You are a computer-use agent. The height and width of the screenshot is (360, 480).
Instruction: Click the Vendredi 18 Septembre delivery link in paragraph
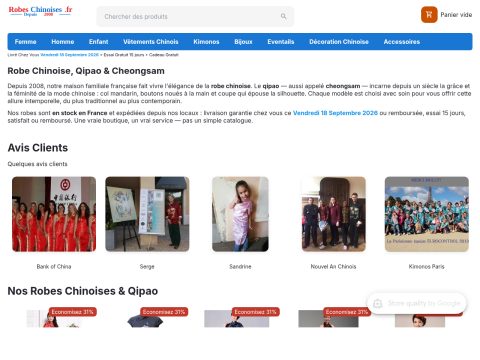[x=335, y=113]
